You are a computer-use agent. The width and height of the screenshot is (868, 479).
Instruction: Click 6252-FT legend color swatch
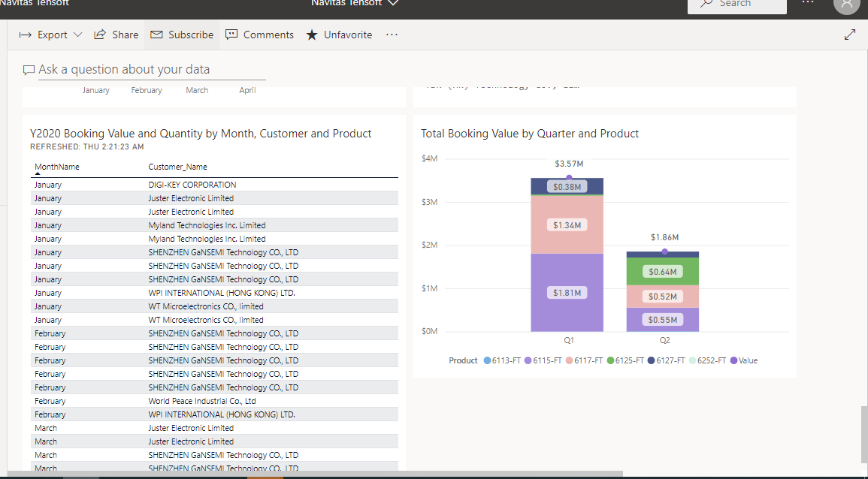(x=692, y=360)
